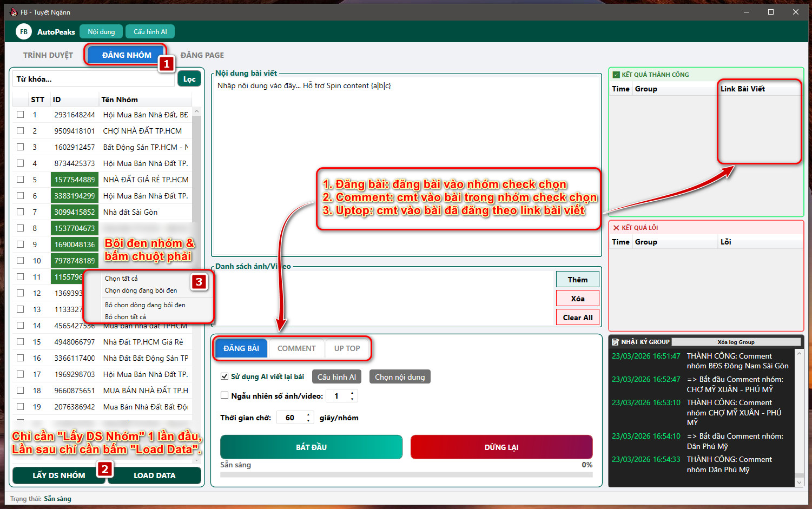Click the LOAD DATA button
This screenshot has width=812, height=509.
coord(154,475)
